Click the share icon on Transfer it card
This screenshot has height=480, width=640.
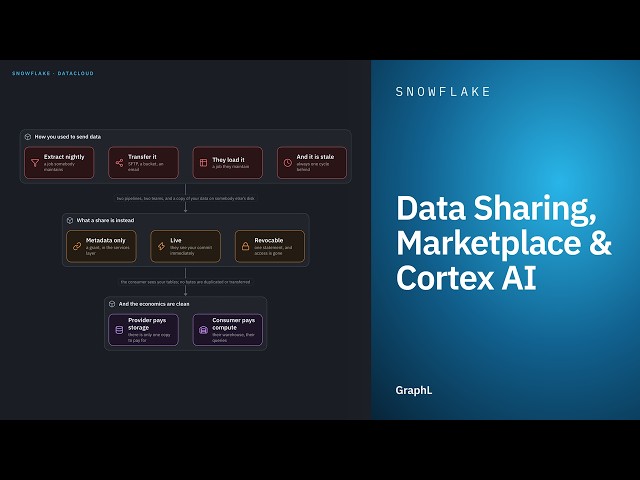119,163
